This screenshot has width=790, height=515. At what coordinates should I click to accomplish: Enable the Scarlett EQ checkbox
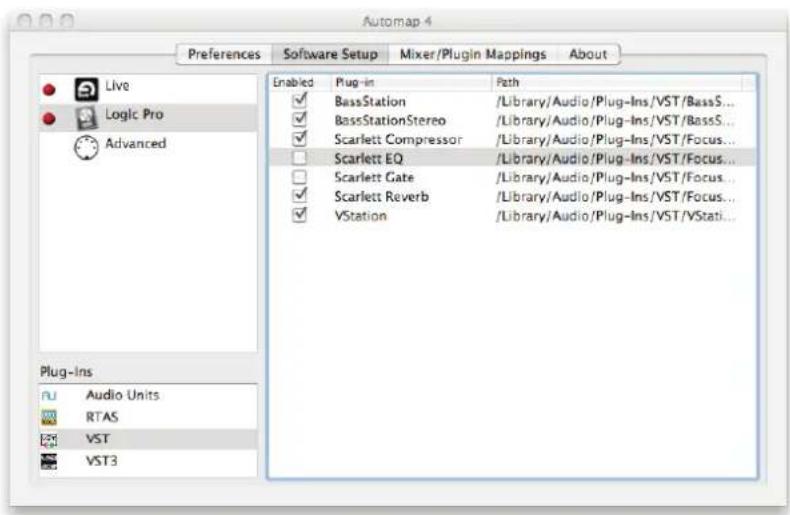coord(299,158)
